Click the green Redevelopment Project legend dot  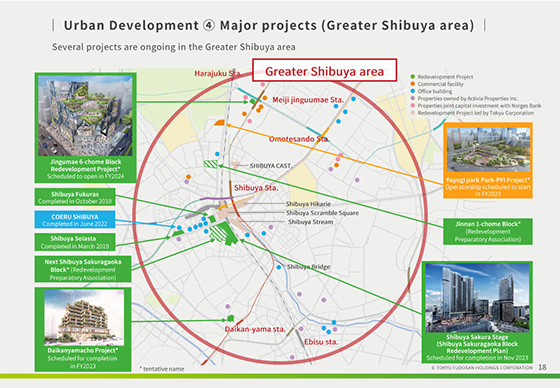pyautogui.click(x=413, y=76)
